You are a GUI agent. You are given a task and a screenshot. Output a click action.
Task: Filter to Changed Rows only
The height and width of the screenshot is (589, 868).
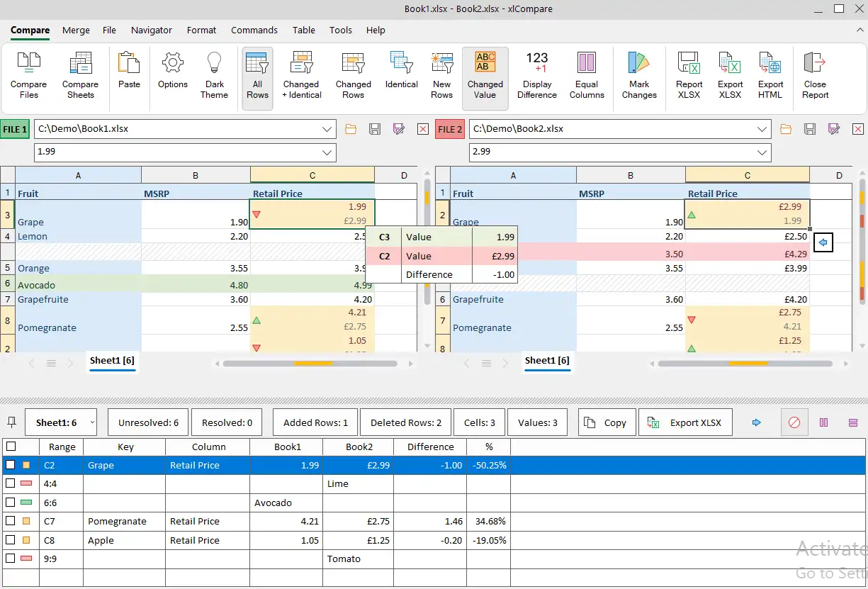(x=353, y=75)
